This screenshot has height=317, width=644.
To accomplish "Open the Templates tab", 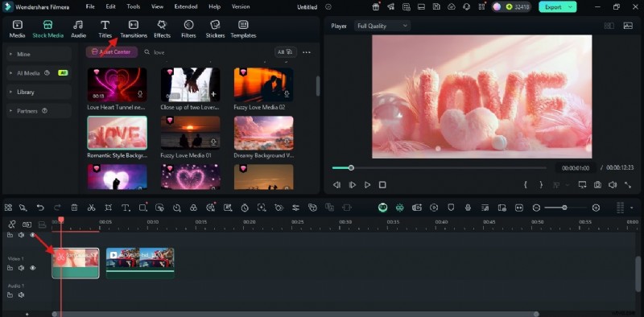I will 243,29.
